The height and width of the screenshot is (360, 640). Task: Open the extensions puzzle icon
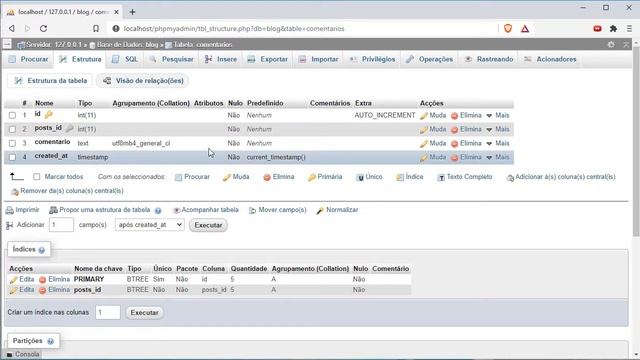coord(613,29)
